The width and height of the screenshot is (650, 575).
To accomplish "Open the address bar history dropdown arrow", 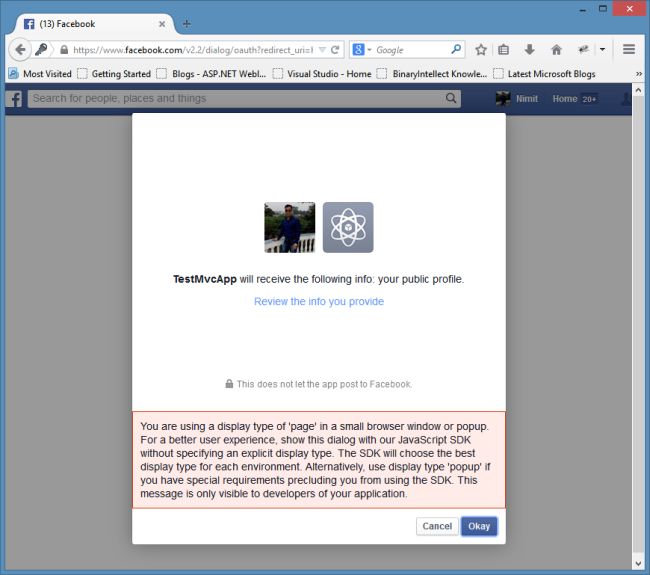I will pyautogui.click(x=322, y=50).
